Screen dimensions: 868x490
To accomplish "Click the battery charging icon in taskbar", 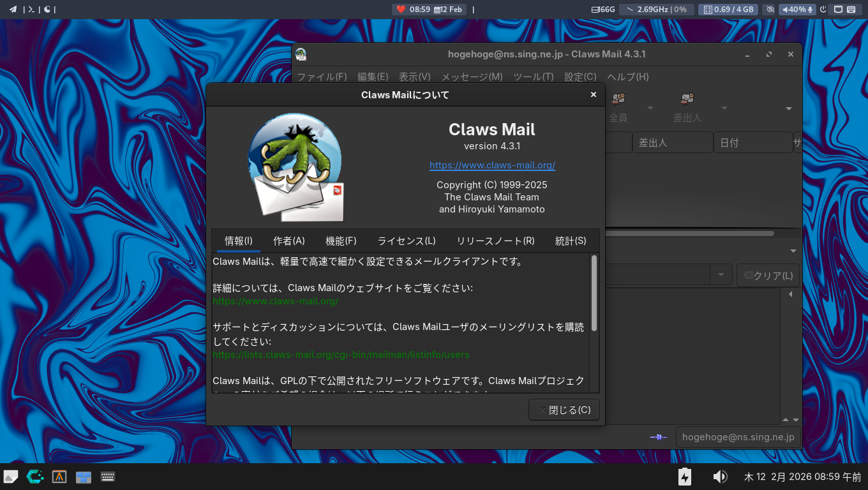I will tap(685, 477).
